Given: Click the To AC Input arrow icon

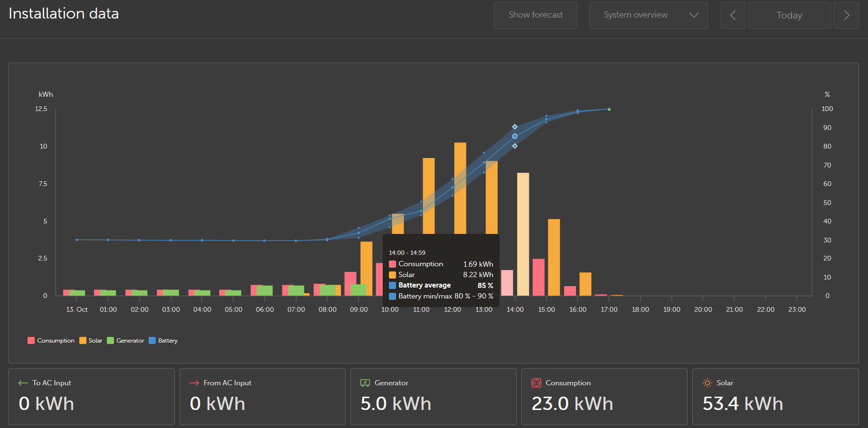Looking at the screenshot, I should pos(23,383).
